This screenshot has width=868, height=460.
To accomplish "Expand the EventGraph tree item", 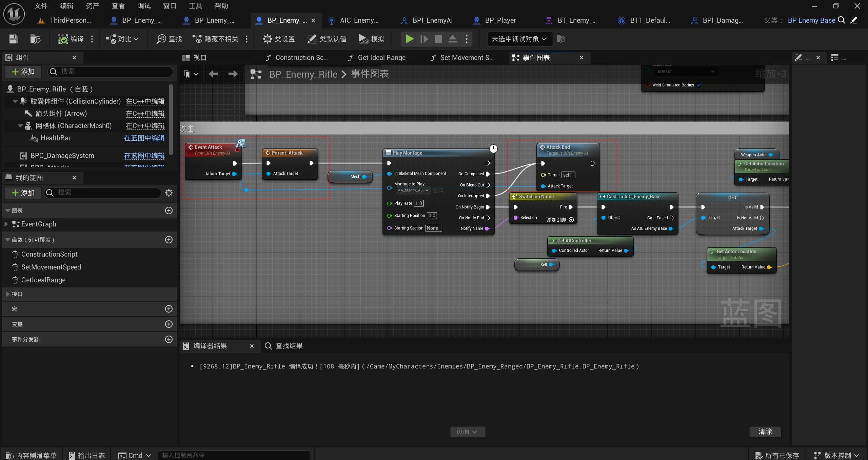I will click(6, 224).
